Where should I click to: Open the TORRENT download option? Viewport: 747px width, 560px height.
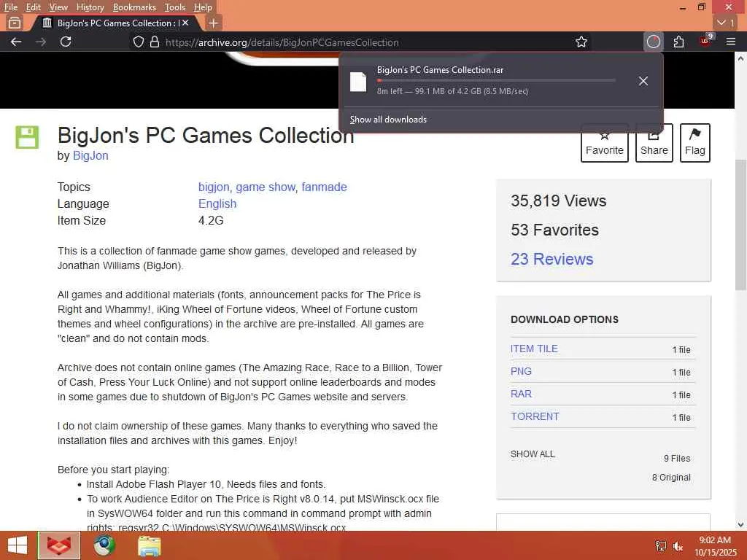coord(535,416)
